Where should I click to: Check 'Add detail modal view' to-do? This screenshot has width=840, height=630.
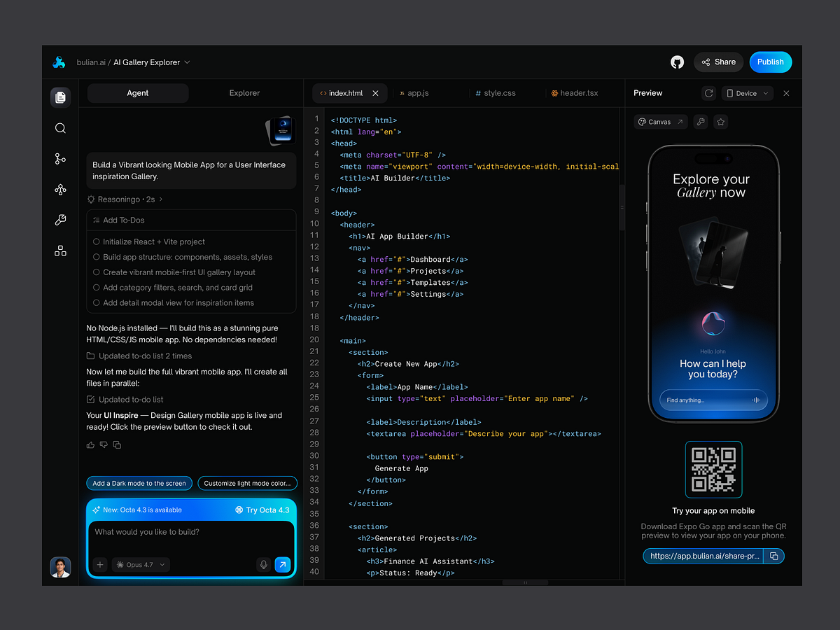[x=97, y=303]
